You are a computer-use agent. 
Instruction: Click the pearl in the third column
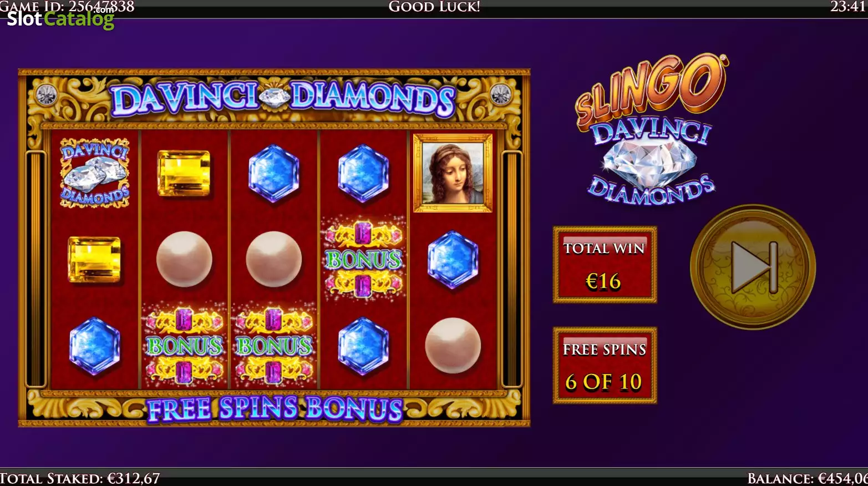pyautogui.click(x=273, y=259)
